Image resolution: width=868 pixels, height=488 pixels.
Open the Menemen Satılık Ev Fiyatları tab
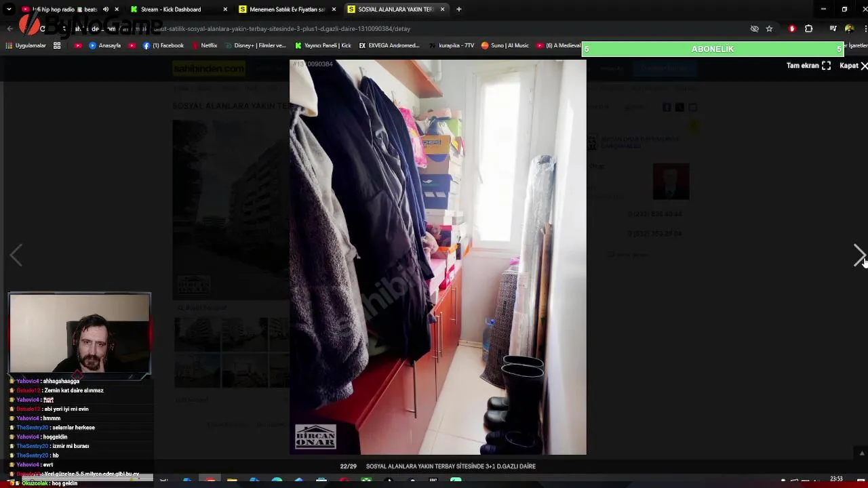pyautogui.click(x=288, y=9)
